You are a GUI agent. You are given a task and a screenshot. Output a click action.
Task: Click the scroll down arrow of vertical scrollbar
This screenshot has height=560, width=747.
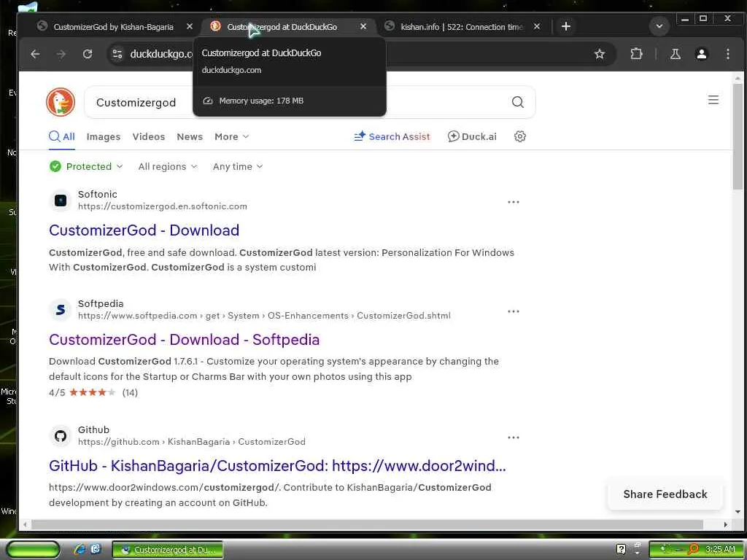738,512
